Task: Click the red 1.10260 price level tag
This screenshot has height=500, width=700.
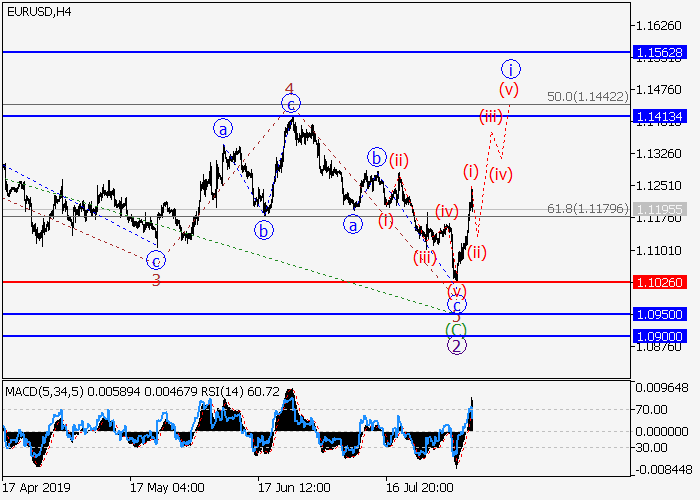Action: click(659, 283)
